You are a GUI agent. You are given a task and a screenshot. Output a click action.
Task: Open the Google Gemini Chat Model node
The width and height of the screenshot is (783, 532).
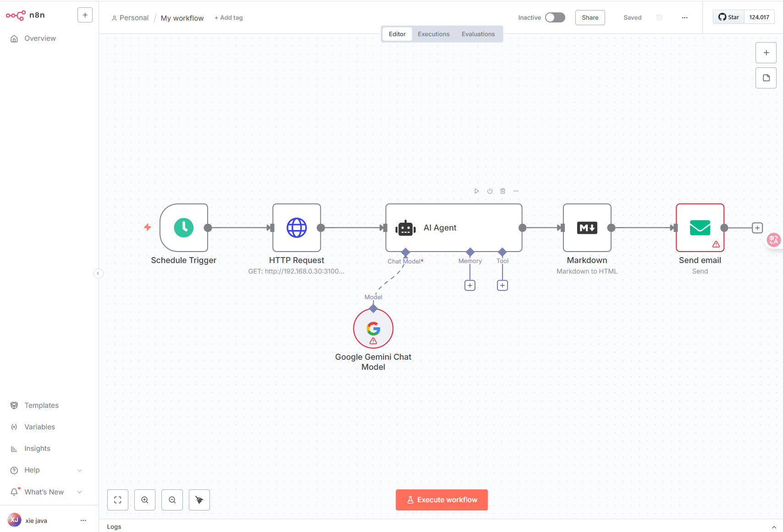point(373,329)
